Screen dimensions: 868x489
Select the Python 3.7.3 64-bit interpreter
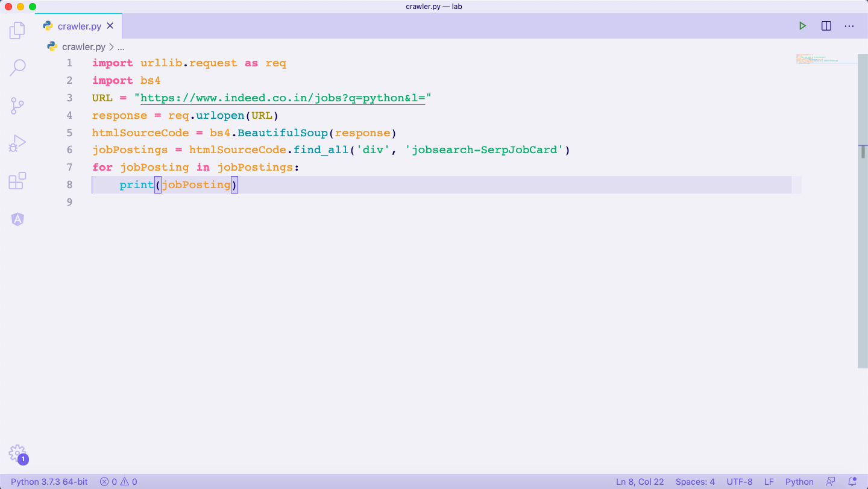(x=49, y=482)
